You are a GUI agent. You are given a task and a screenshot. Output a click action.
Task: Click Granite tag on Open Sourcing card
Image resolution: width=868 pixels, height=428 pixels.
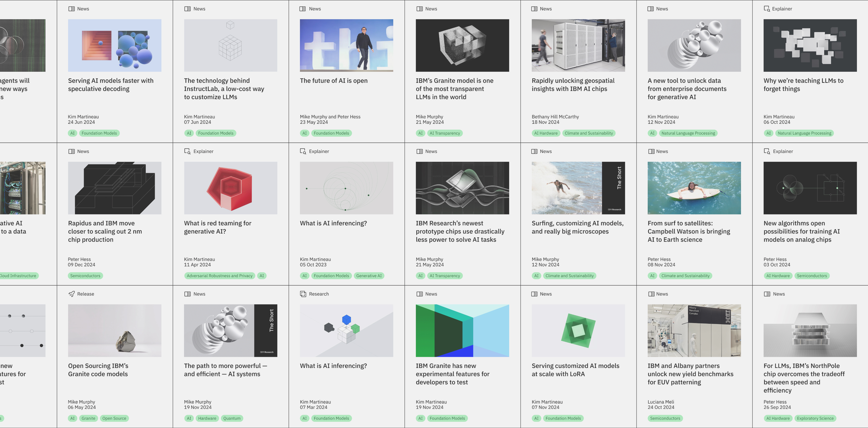[88, 418]
